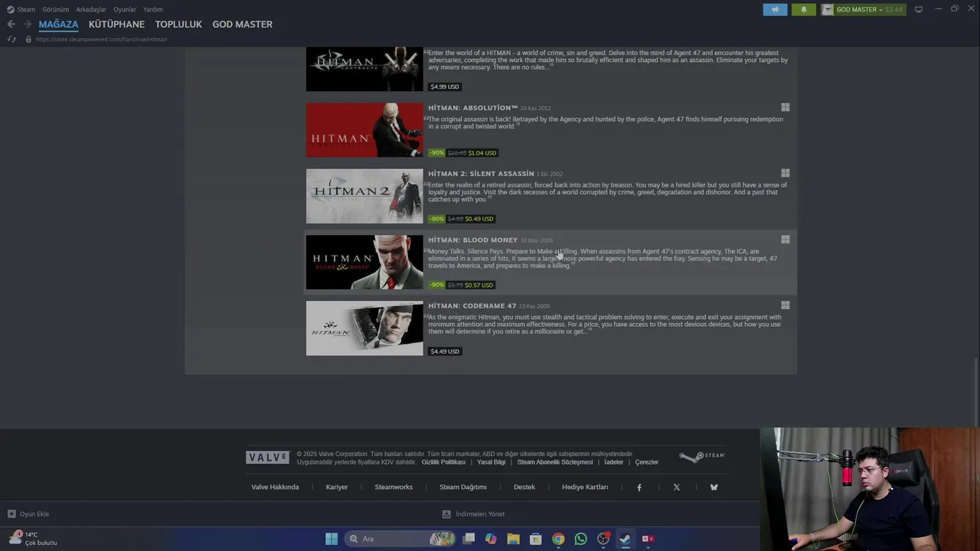Click the Hitman Blood Money cover thumbnail

(364, 262)
